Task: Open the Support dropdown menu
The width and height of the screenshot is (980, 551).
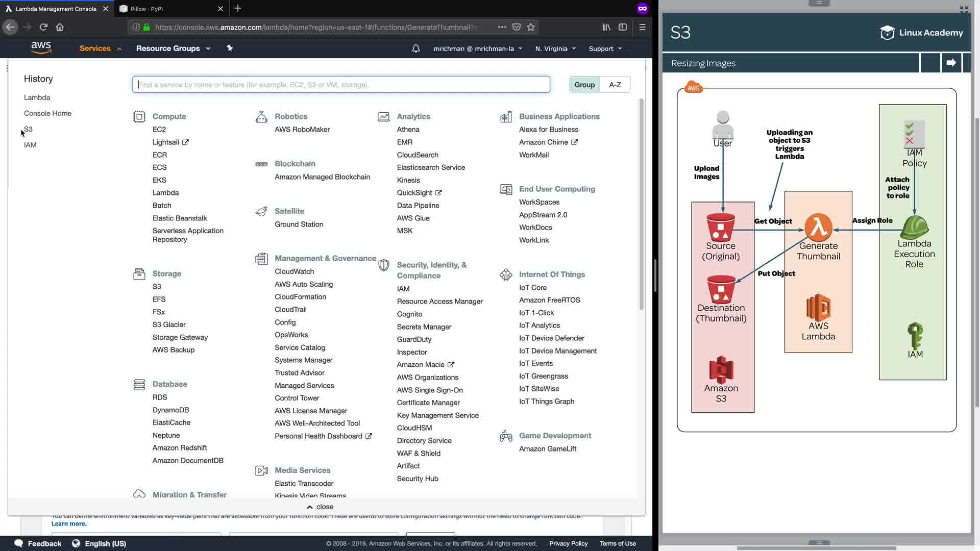Action: point(605,49)
